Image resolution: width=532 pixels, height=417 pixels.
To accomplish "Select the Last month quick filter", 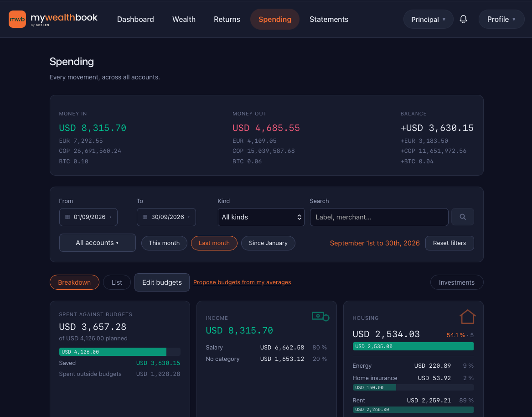I will click(214, 243).
